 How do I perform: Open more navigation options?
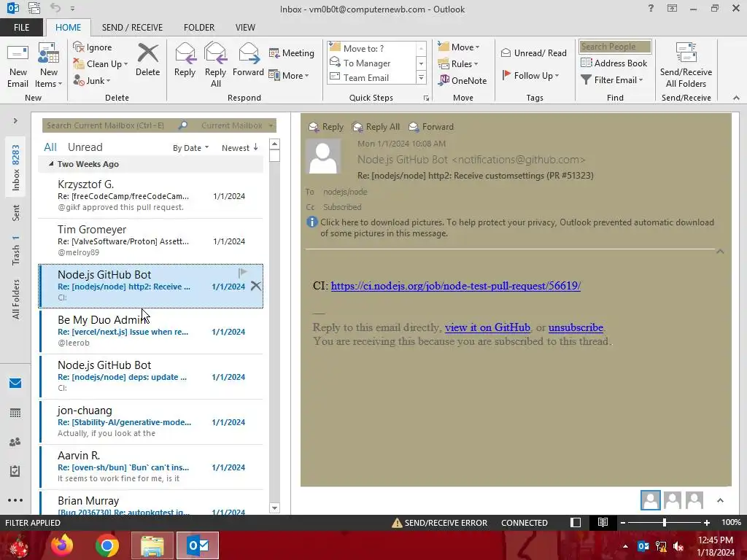tap(15, 500)
